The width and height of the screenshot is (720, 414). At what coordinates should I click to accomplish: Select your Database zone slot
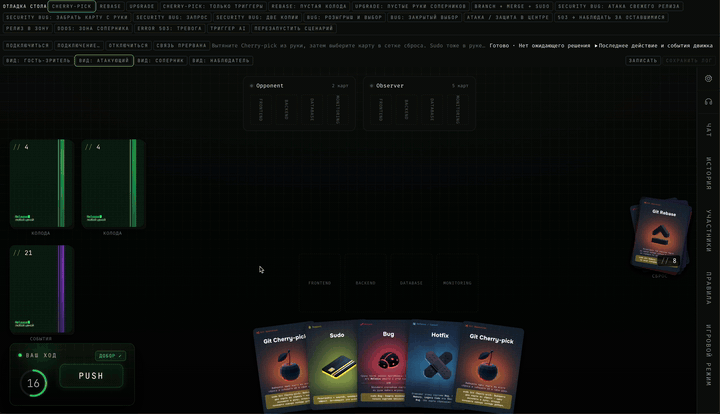click(x=411, y=283)
